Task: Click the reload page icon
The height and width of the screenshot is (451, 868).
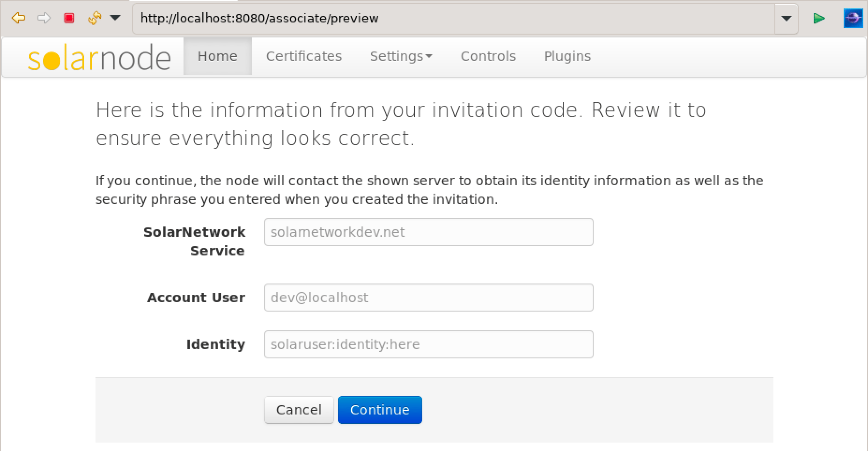Action: (x=94, y=18)
